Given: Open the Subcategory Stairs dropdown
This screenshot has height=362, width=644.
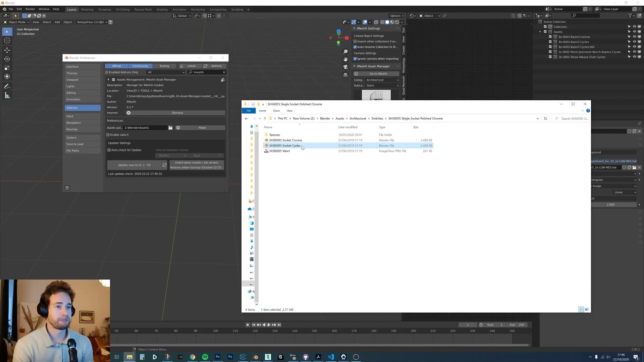Looking at the screenshot, I should click(x=382, y=85).
